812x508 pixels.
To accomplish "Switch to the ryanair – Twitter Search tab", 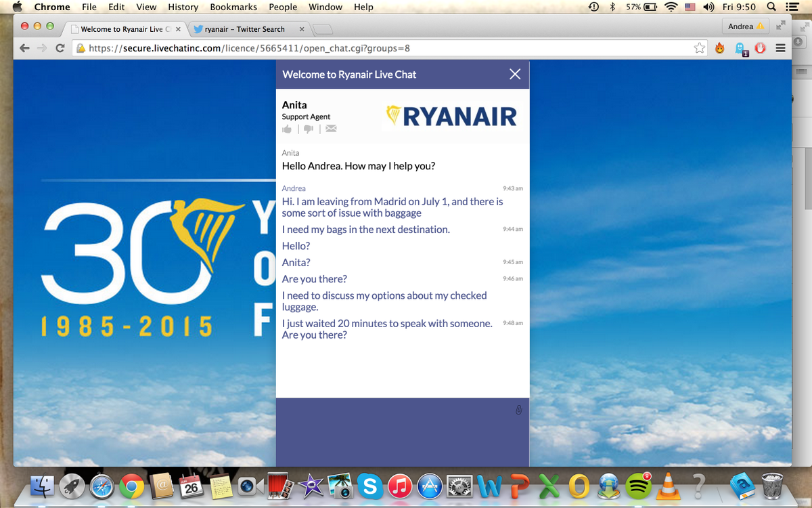I will [x=245, y=29].
